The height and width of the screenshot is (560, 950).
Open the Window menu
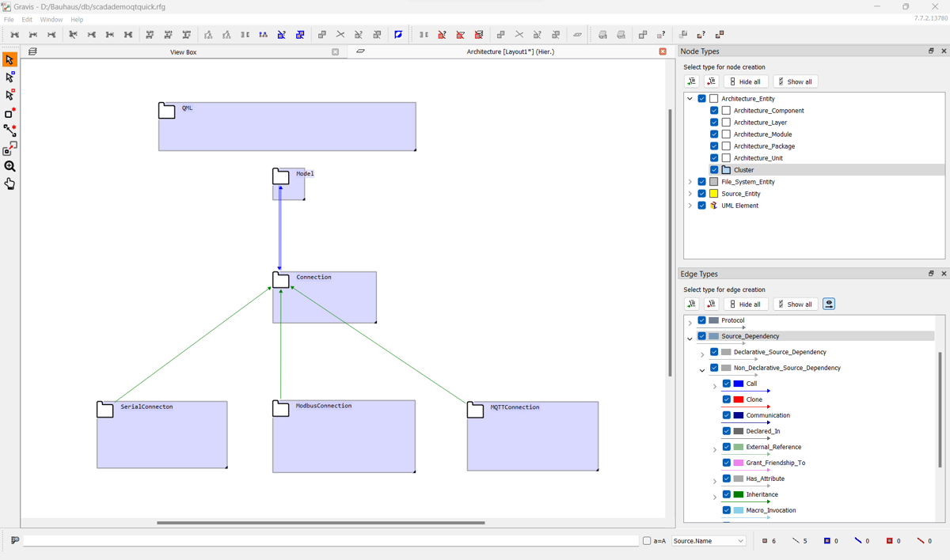pos(51,20)
